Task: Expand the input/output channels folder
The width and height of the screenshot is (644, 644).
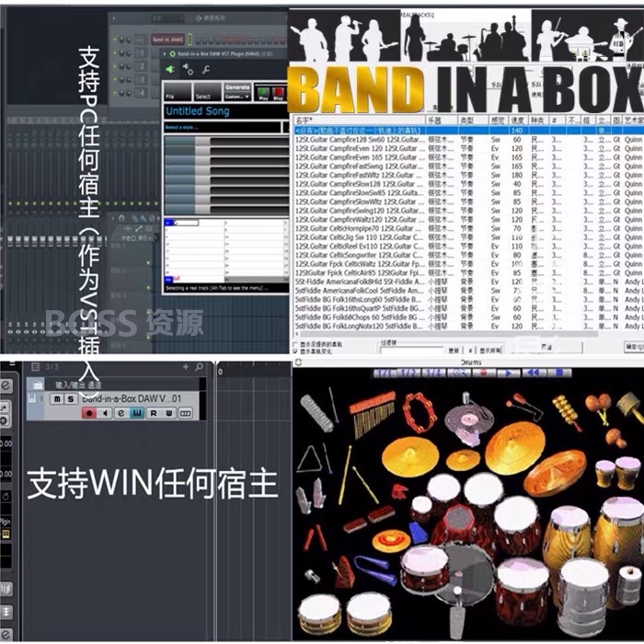Action: [38, 385]
